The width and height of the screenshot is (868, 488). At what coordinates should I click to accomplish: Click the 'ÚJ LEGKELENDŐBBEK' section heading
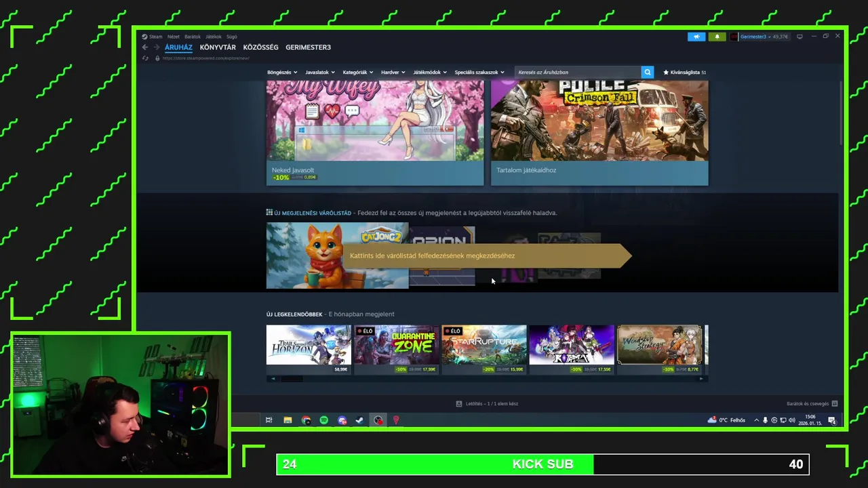tap(294, 314)
